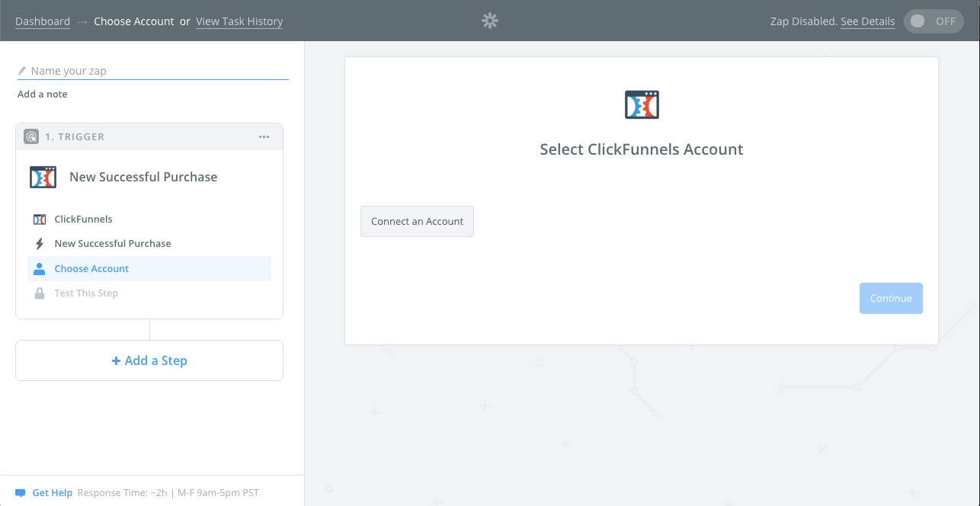
Task: Click the trigger step icon in the header
Action: [31, 137]
